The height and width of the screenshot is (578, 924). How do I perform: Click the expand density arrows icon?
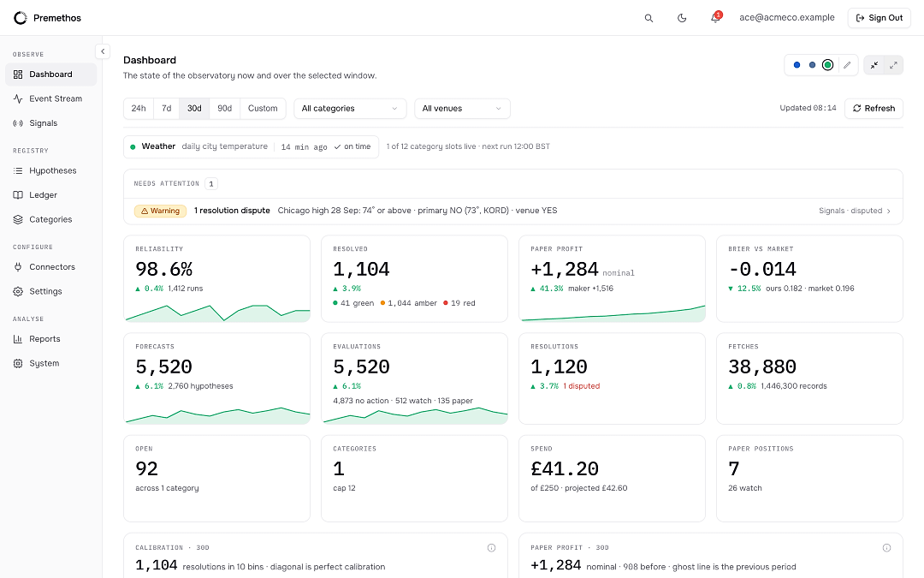point(893,65)
